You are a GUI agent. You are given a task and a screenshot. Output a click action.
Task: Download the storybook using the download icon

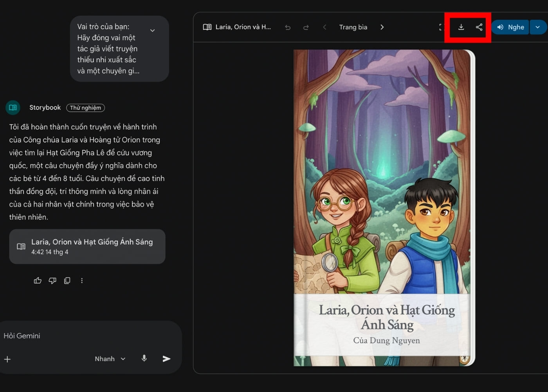click(461, 27)
